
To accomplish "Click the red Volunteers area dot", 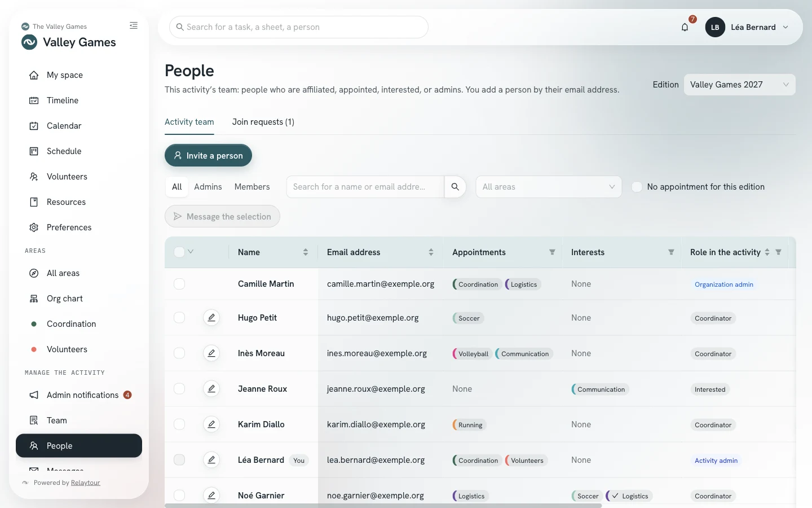I will 34,349.
